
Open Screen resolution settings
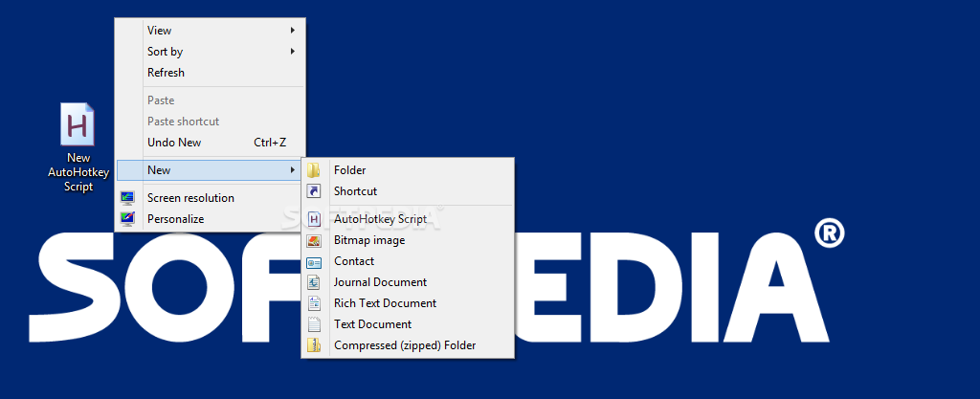point(210,198)
